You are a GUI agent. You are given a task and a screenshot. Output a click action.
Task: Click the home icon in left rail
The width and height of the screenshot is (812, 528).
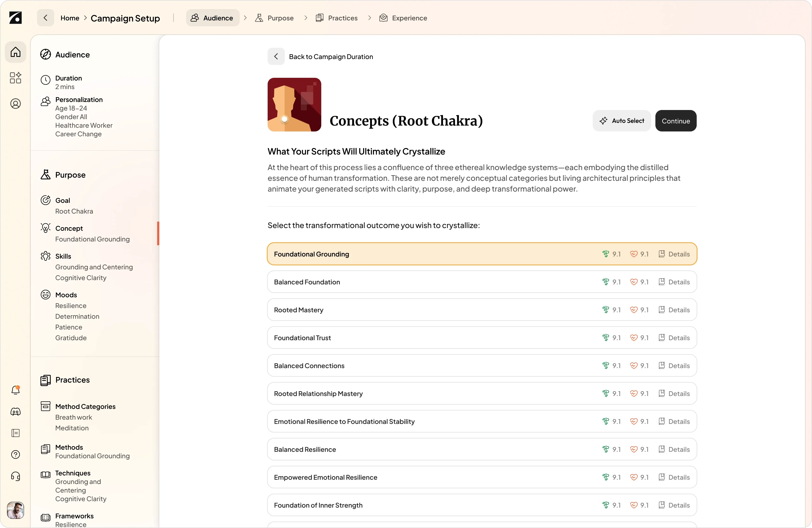pyautogui.click(x=15, y=52)
